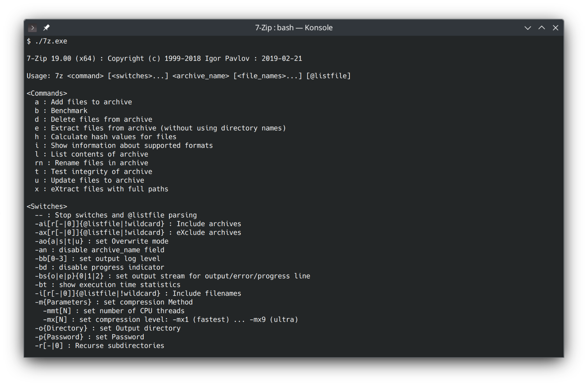The width and height of the screenshot is (588, 386).
Task: Click the 'Calculate hash values for files' line
Action: [105, 137]
